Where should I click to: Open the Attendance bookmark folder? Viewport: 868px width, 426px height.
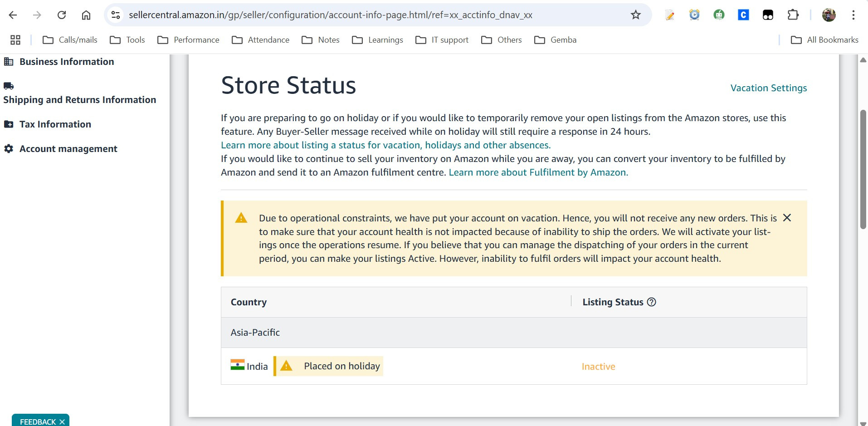[x=260, y=40]
